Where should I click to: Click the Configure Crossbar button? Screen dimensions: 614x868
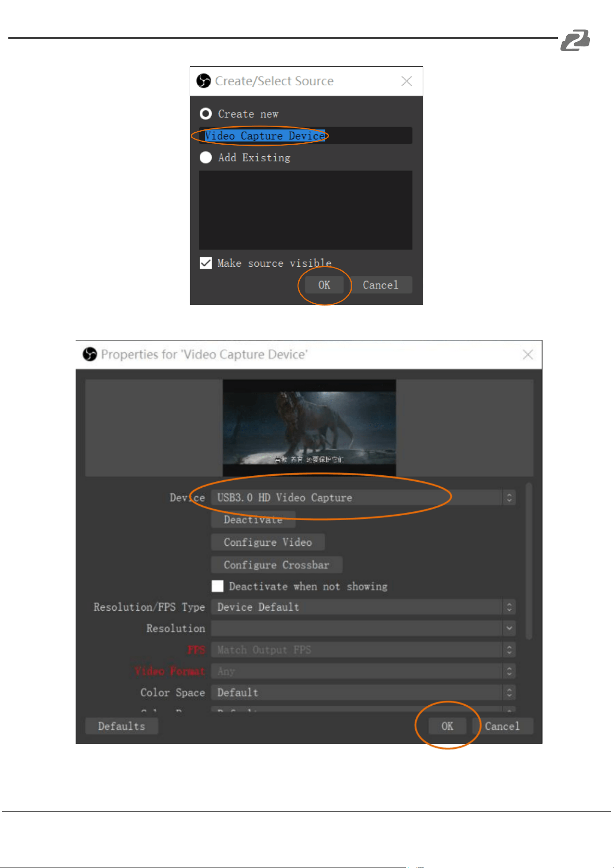click(x=277, y=565)
